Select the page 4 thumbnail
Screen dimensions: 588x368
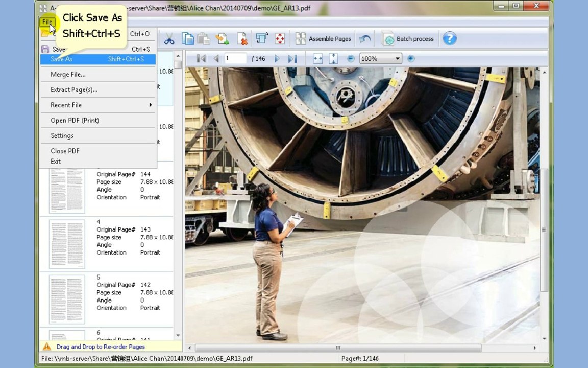[x=67, y=244]
